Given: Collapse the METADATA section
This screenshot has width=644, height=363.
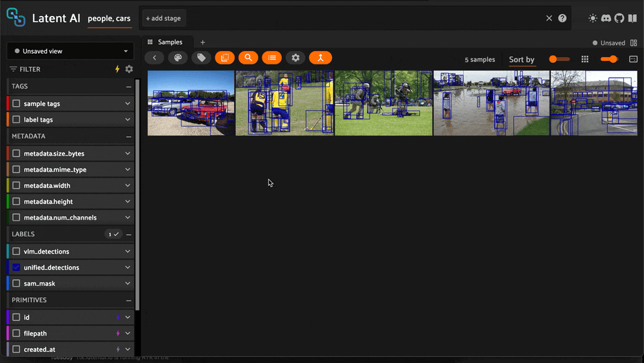Looking at the screenshot, I should (129, 136).
